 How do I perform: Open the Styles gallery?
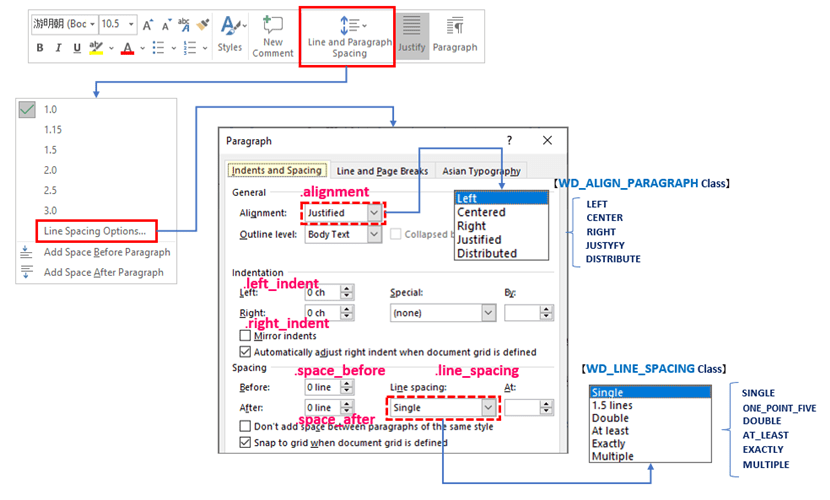click(230, 34)
